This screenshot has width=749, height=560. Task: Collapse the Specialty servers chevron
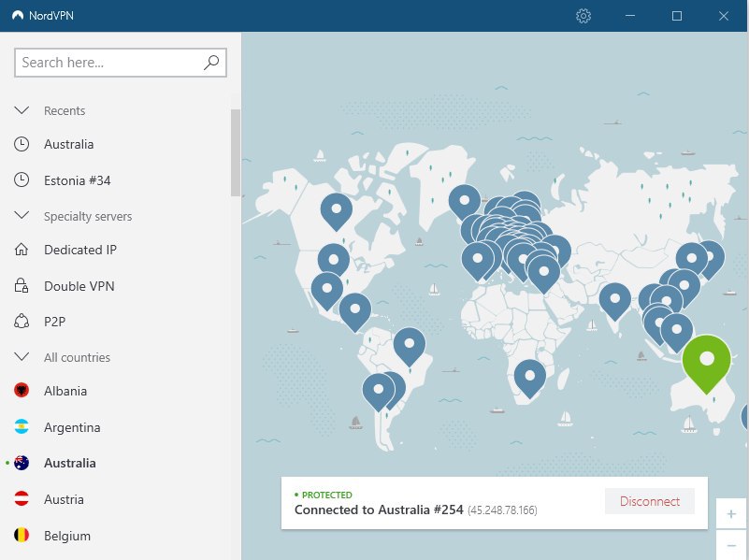point(22,215)
